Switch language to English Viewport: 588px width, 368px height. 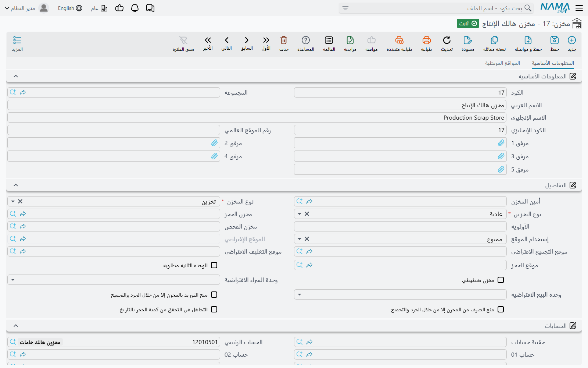point(70,8)
